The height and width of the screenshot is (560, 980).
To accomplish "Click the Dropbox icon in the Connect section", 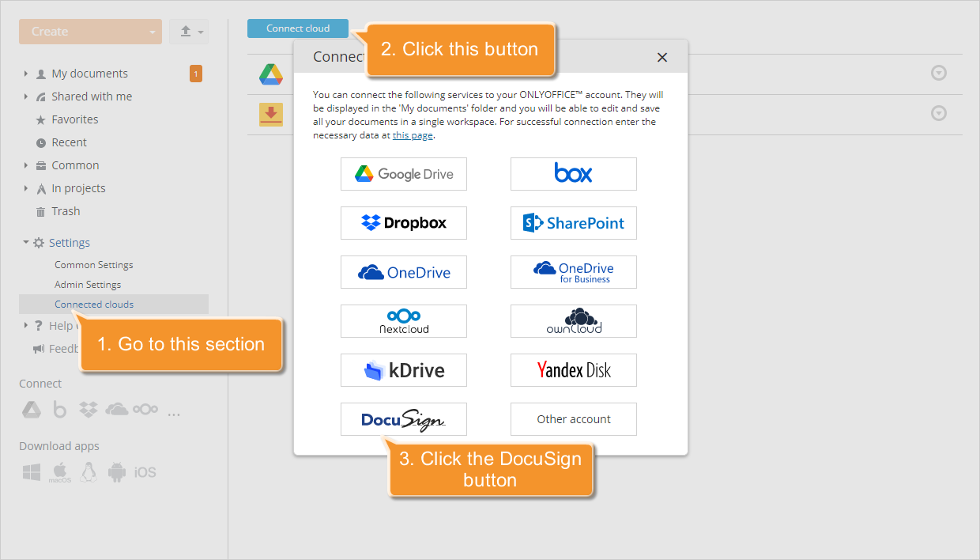I will 88,410.
